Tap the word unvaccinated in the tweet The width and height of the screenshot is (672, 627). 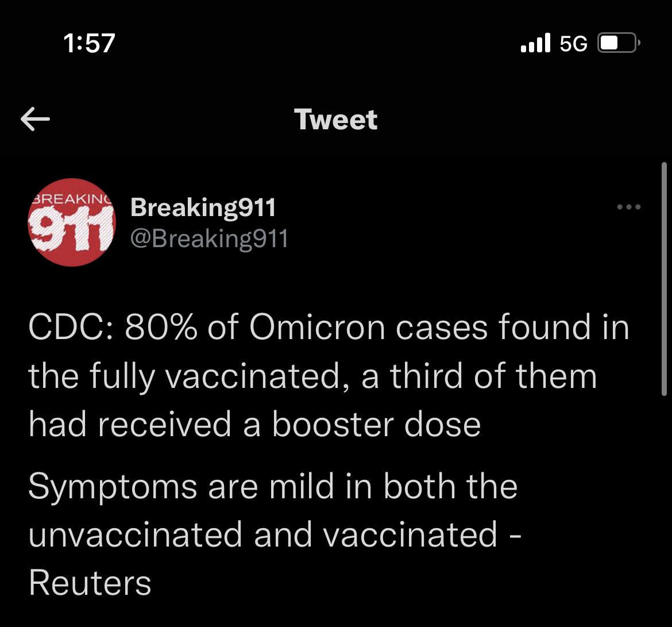coord(136,535)
